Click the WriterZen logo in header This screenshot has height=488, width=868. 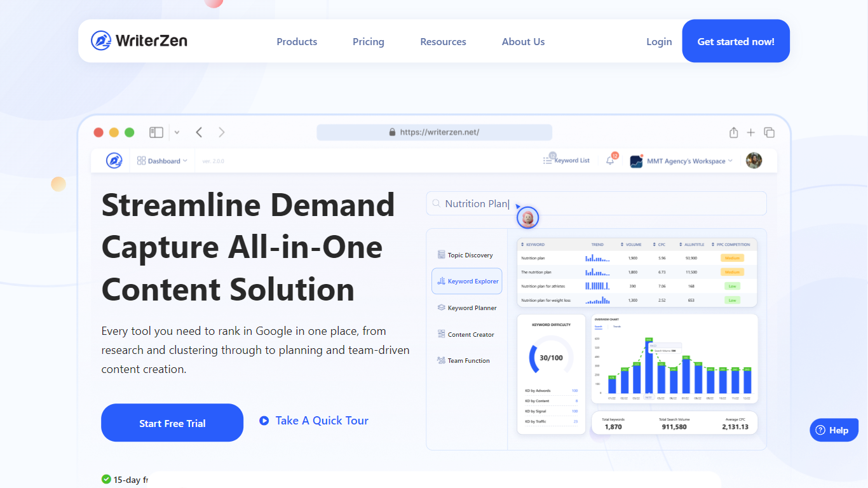(139, 41)
